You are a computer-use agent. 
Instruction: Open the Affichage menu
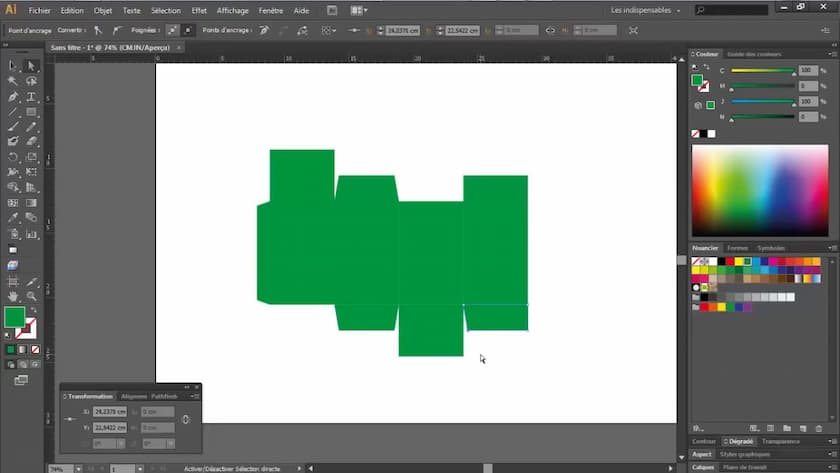pos(232,10)
